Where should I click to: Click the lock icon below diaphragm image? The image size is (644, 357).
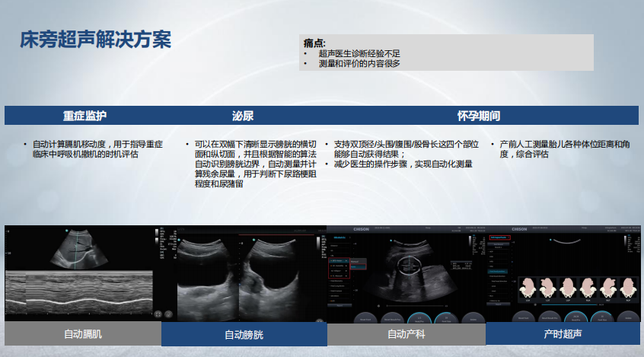168,313
